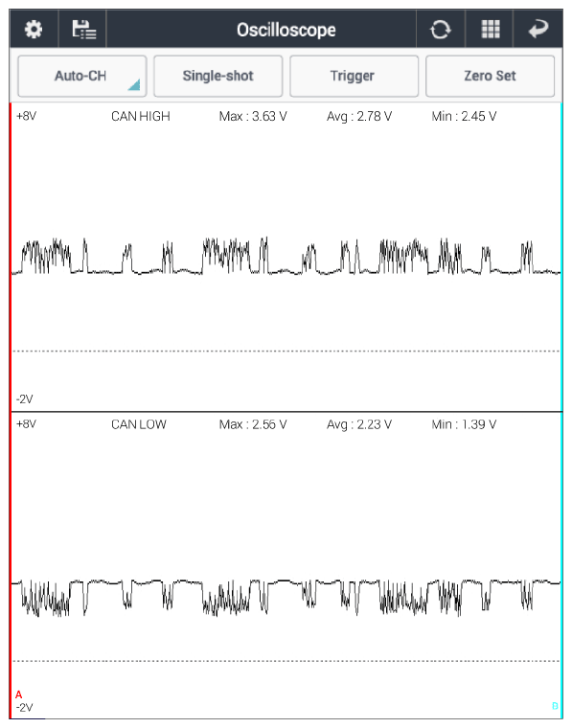The image size is (572, 728).
Task: Click the CAN LOW Min 1.39 V readout
Action: coord(464,424)
